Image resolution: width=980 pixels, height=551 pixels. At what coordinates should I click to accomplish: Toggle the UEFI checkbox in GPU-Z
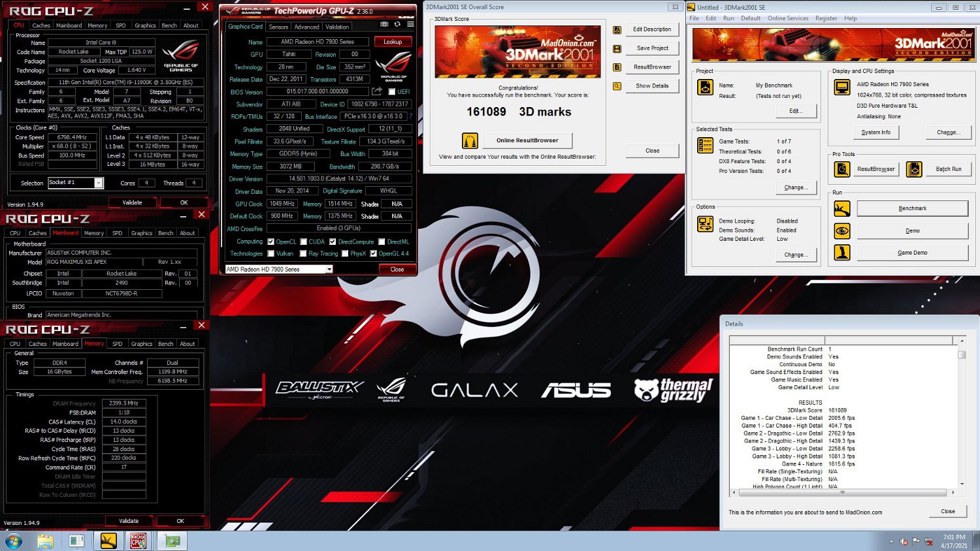click(x=392, y=92)
